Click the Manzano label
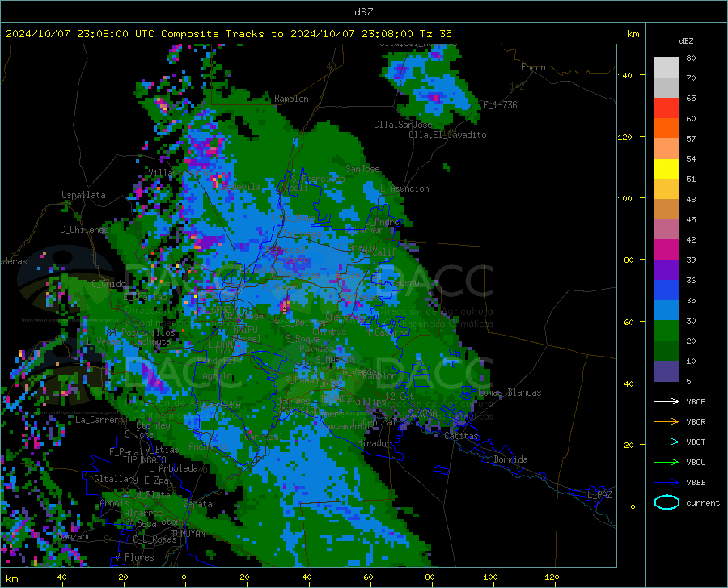The image size is (728, 588). pyautogui.click(x=75, y=536)
